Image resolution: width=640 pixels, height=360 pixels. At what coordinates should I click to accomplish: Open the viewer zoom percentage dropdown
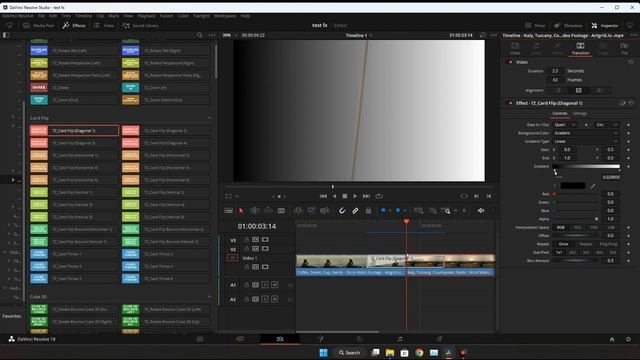(x=230, y=35)
